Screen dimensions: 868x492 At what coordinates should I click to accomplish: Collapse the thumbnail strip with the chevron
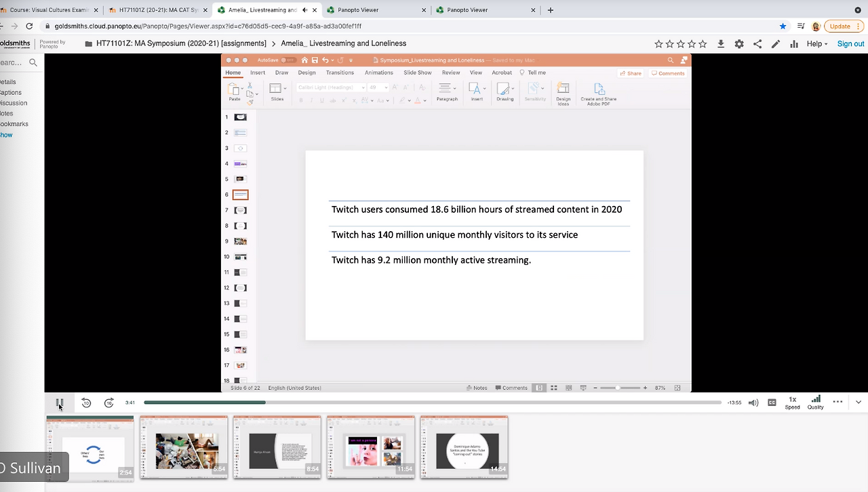point(859,402)
